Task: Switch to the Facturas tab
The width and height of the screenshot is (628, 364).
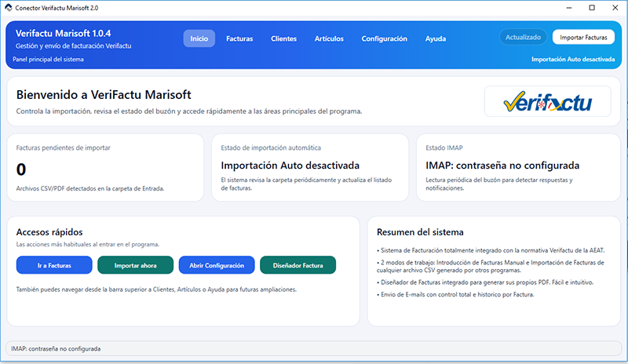Action: 239,38
